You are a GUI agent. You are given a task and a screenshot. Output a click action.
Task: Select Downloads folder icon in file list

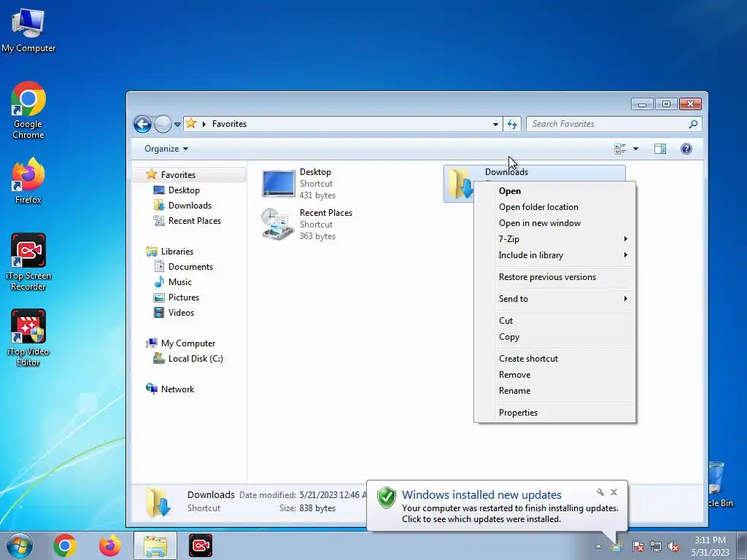[x=460, y=184]
